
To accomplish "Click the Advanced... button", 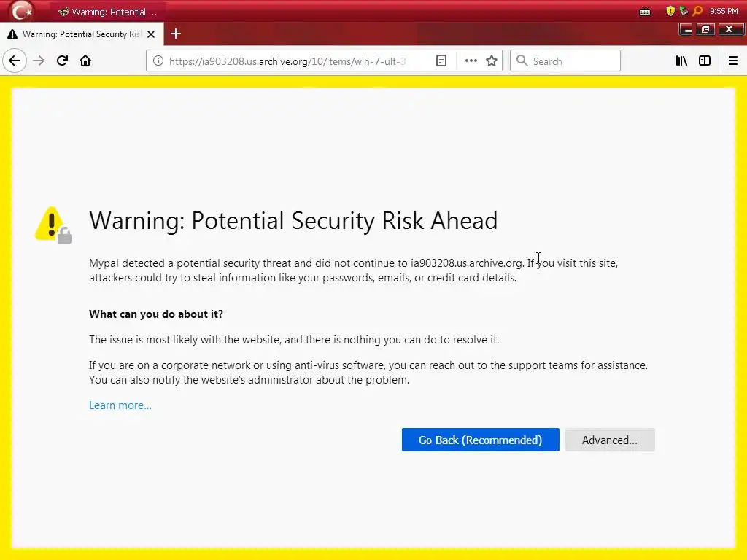I will point(610,440).
